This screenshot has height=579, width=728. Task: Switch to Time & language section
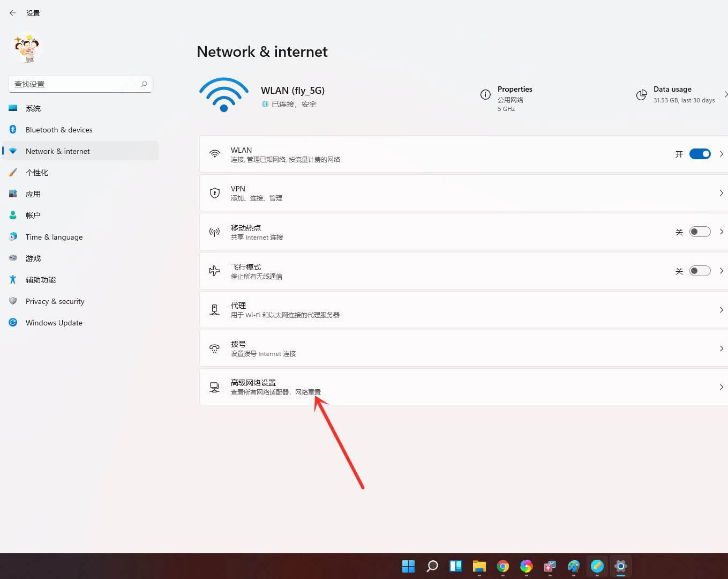[54, 236]
